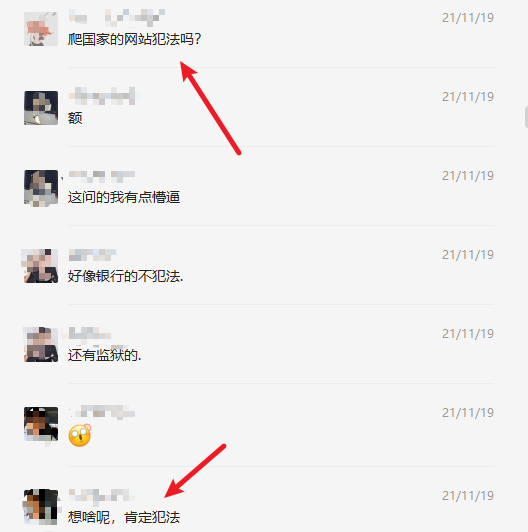
Task: Open avatar beside message 爬国家的网站犯法吗?
Action: coord(41,29)
